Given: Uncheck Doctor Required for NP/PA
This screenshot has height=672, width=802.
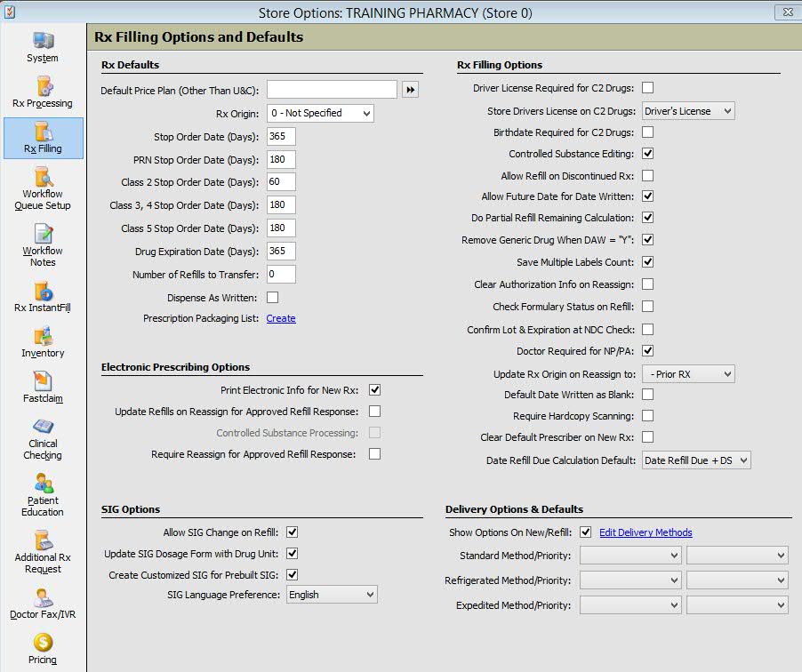Looking at the screenshot, I should [647, 351].
